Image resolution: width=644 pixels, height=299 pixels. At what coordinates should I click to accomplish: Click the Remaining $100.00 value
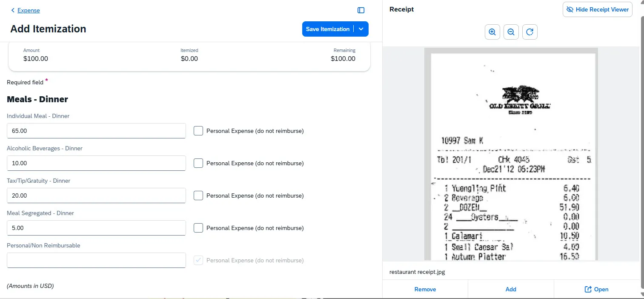click(343, 59)
